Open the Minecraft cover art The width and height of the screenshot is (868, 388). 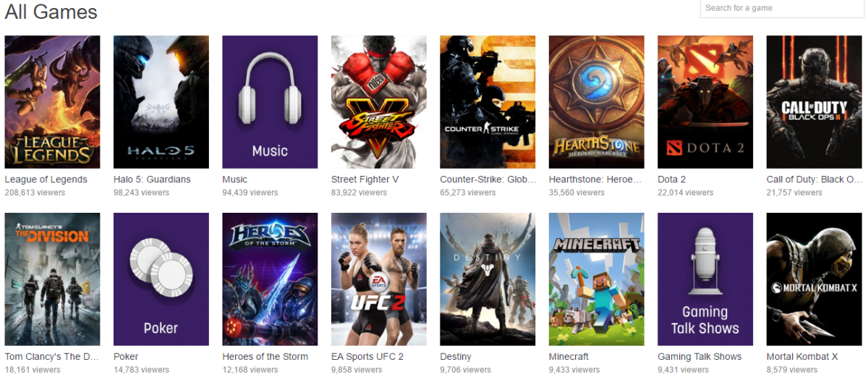tap(597, 279)
